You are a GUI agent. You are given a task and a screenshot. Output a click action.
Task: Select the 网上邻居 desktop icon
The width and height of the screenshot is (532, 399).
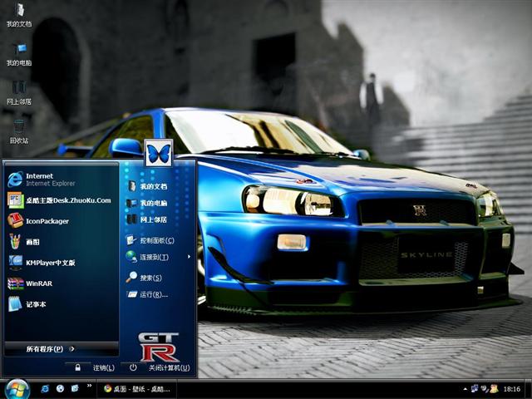(19, 93)
